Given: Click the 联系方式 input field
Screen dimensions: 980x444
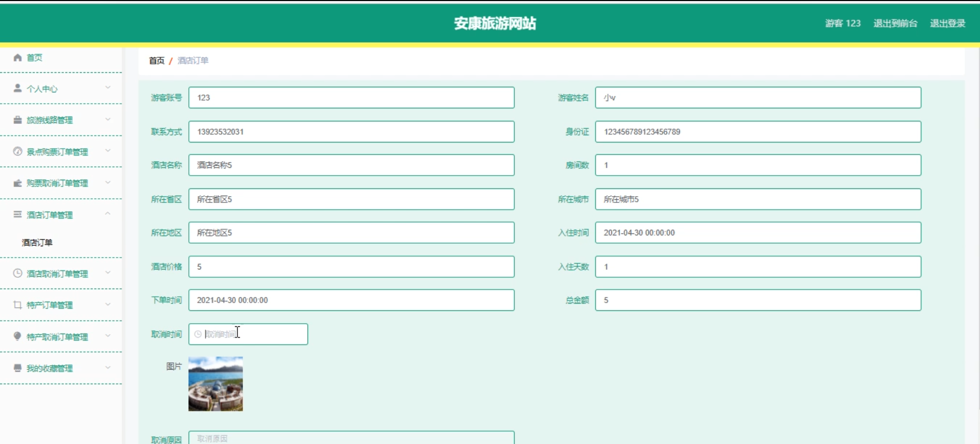Looking at the screenshot, I should (x=351, y=132).
